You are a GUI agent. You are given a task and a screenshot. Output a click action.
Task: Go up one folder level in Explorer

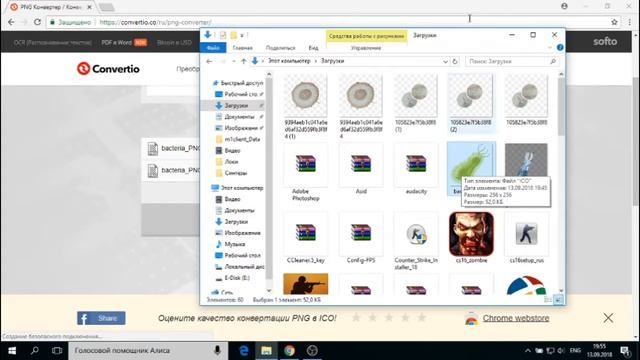[x=243, y=61]
